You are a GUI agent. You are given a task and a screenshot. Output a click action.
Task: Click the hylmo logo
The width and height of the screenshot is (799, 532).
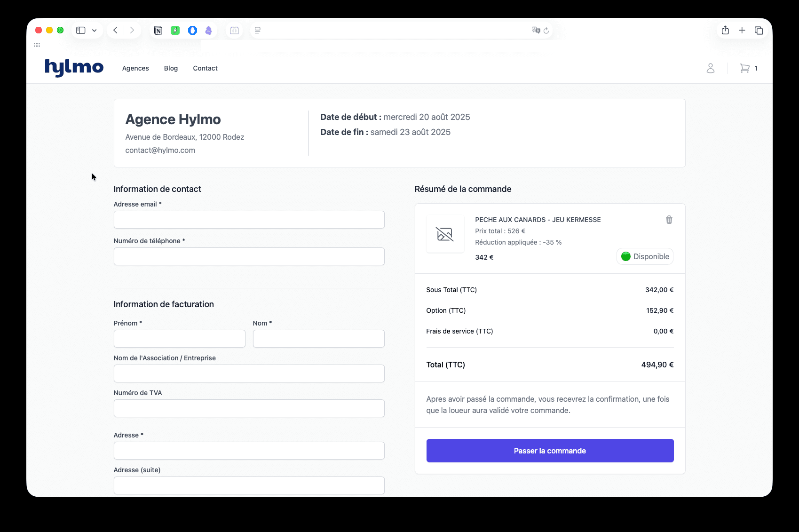pos(74,68)
